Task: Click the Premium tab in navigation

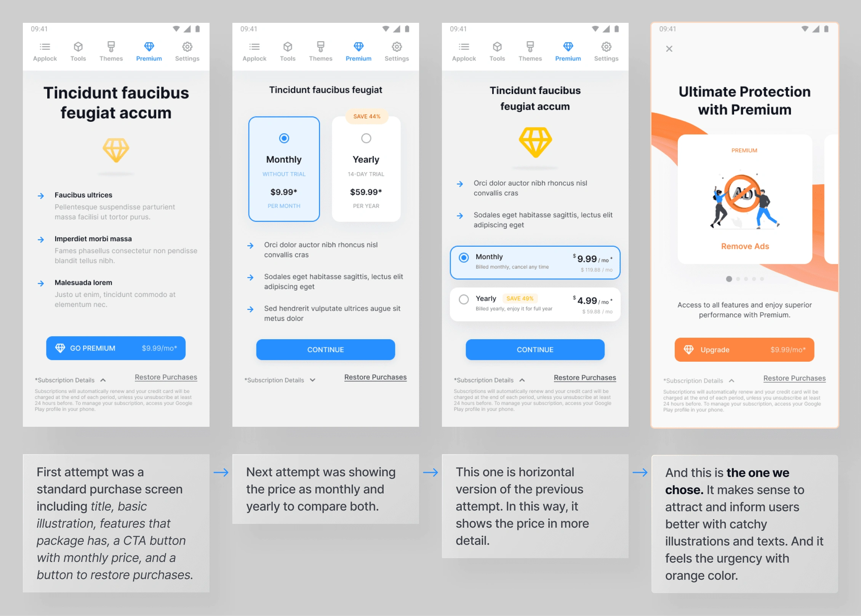Action: tap(147, 52)
